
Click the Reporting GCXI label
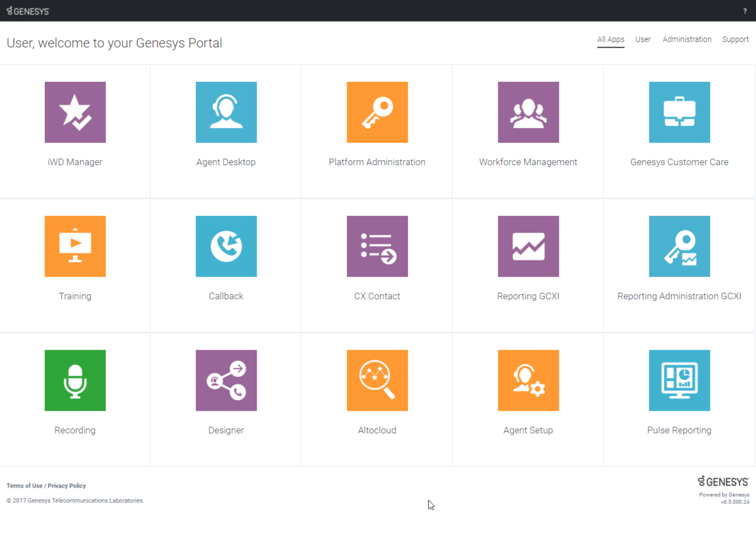tap(528, 296)
